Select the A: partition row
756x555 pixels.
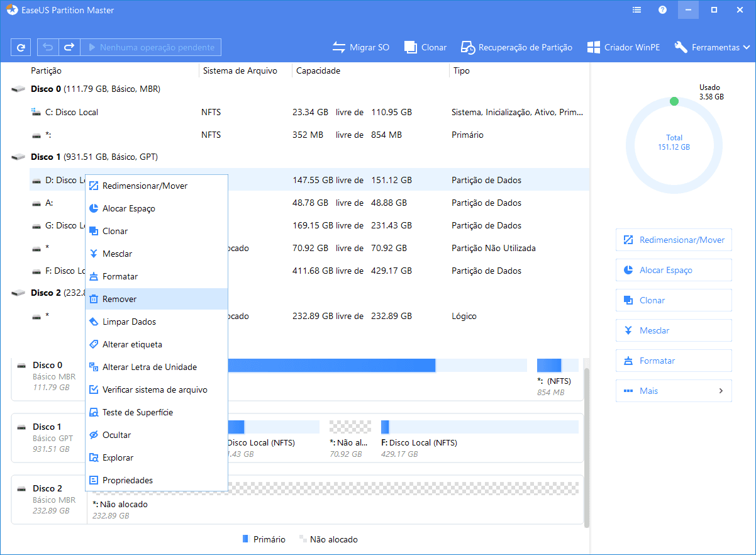point(309,203)
